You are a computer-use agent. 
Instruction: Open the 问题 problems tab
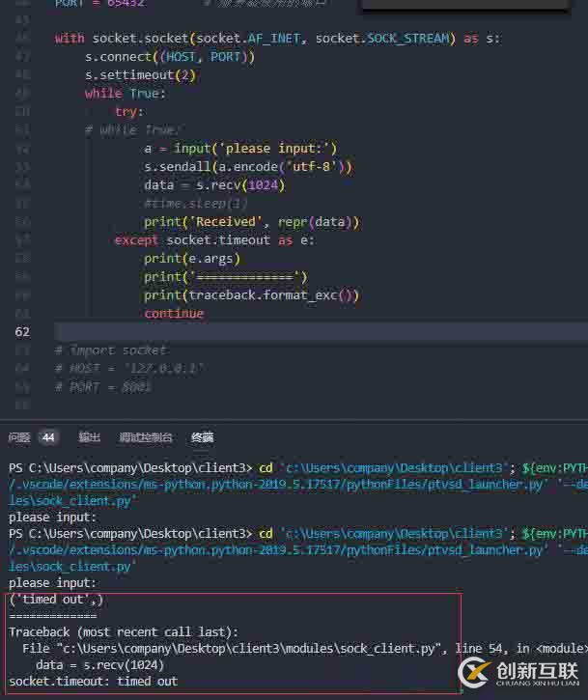point(19,437)
